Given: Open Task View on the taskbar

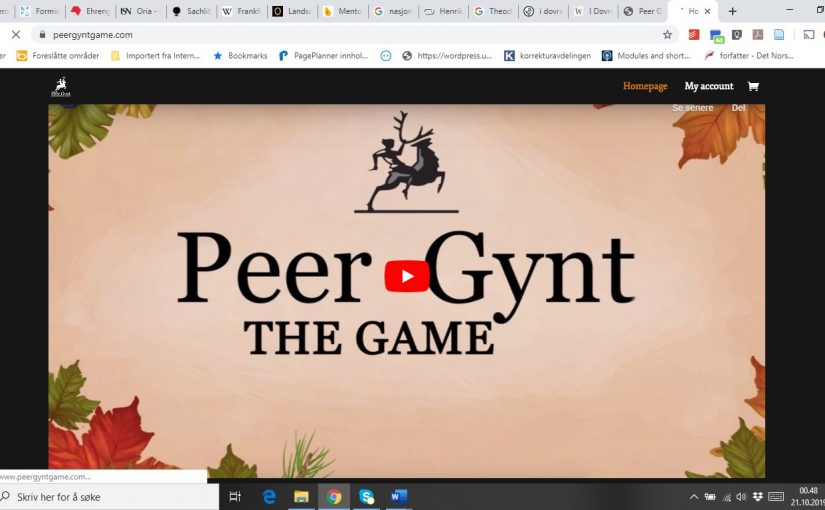Looking at the screenshot, I should point(235,496).
